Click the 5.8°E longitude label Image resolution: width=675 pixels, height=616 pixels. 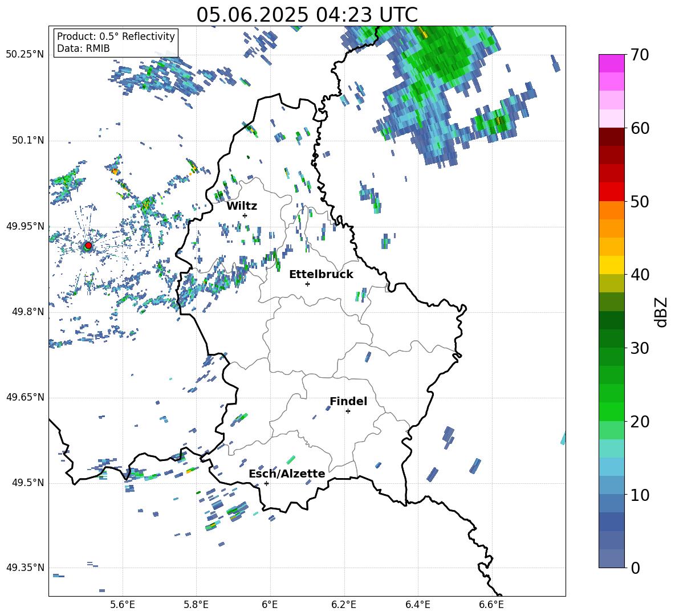pyautogui.click(x=196, y=605)
